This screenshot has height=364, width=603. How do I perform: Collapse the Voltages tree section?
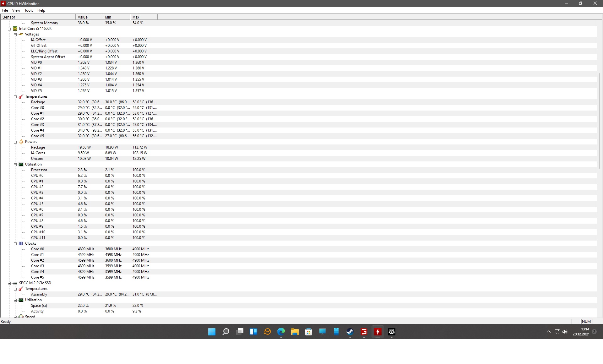coord(15,35)
